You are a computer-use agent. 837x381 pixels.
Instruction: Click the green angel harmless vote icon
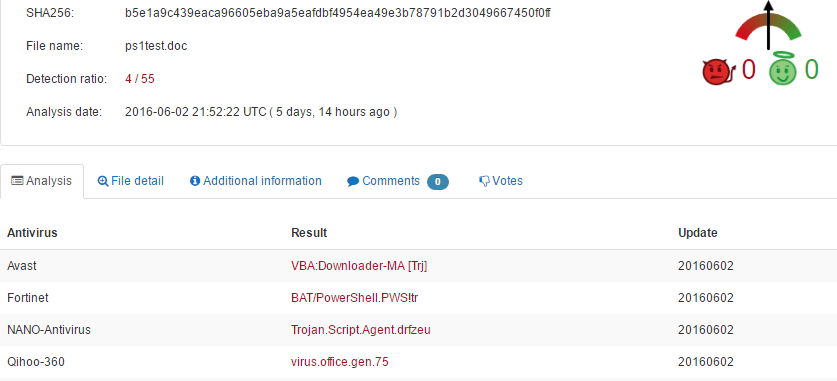pos(783,69)
